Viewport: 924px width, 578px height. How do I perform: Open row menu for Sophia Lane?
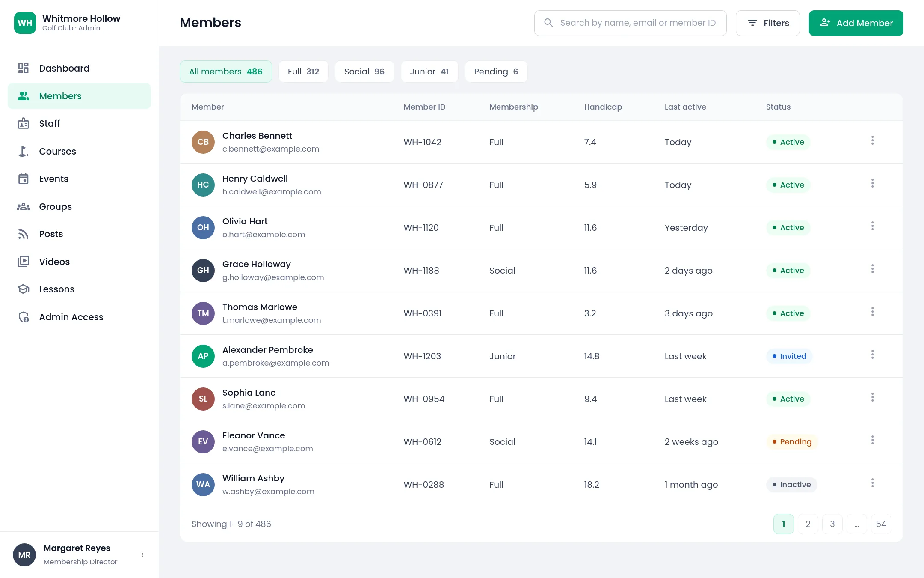[872, 397]
